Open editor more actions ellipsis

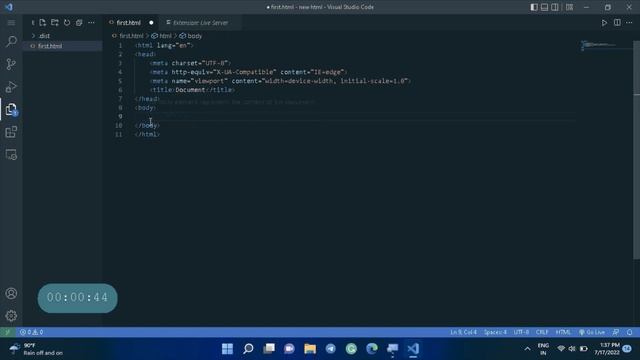coord(629,23)
